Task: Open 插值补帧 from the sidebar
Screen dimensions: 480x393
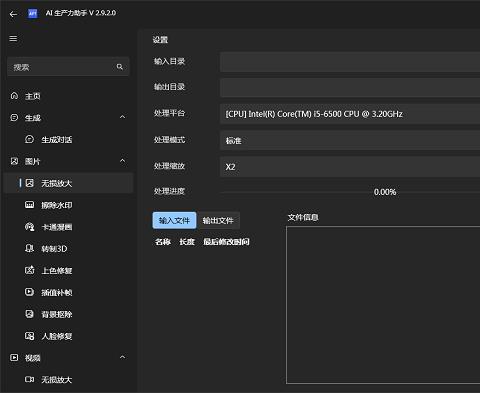Action: tap(68, 292)
